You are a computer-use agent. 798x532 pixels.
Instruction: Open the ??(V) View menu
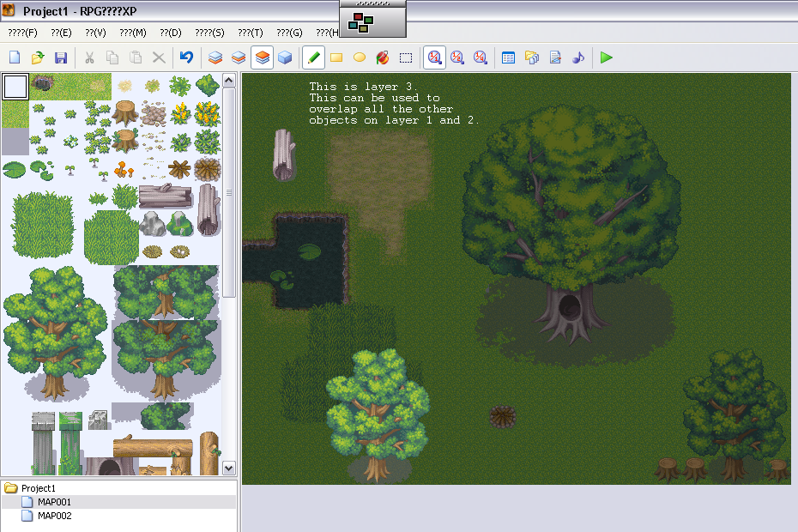tap(96, 33)
